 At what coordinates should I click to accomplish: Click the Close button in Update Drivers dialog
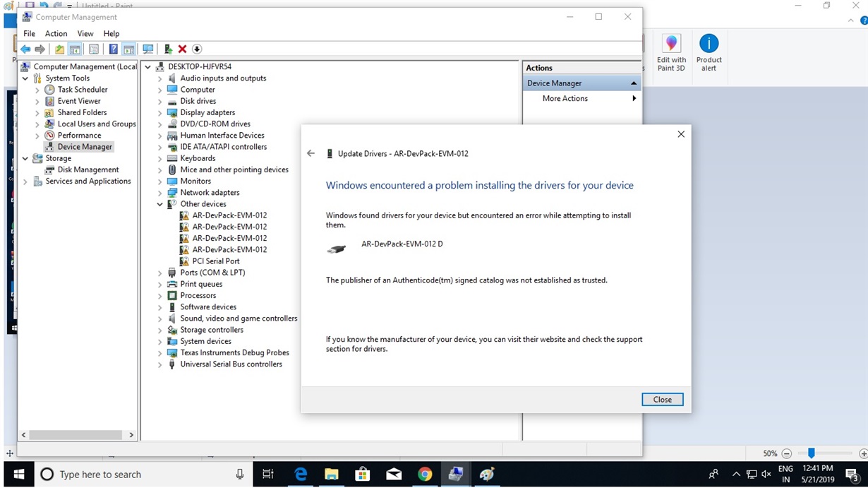(x=663, y=400)
